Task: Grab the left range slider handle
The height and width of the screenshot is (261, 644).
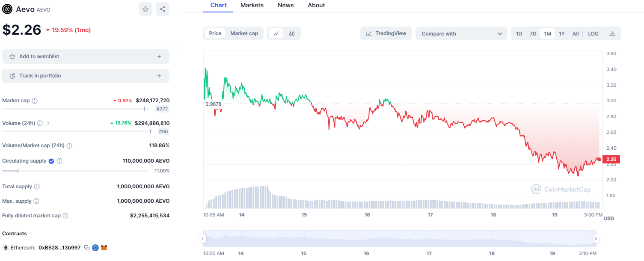Action: click(x=204, y=239)
